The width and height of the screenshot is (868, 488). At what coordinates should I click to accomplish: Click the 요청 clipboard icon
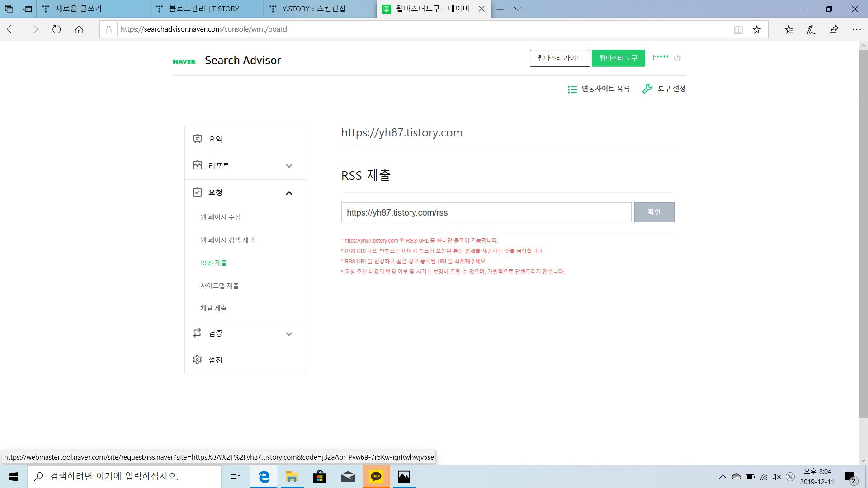pos(198,192)
